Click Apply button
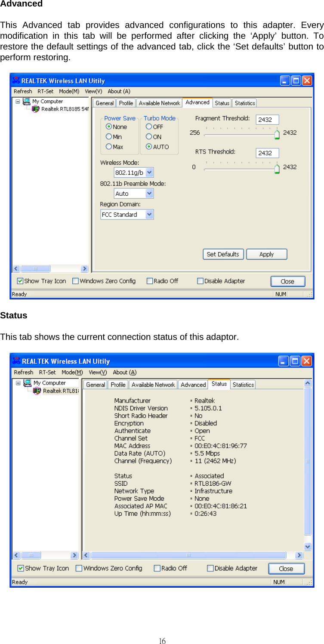 tap(266, 254)
